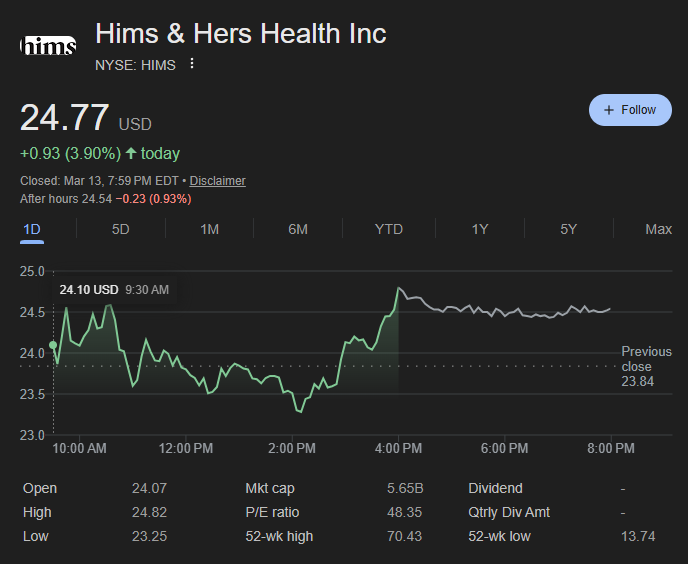Show the 1M chart range

(209, 229)
